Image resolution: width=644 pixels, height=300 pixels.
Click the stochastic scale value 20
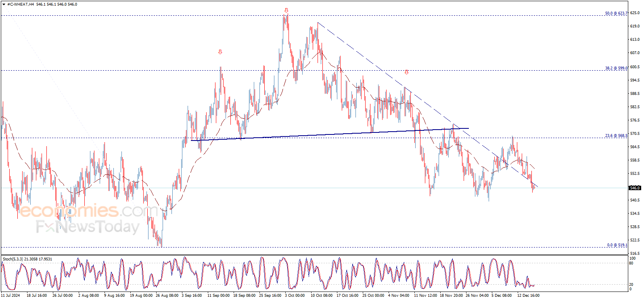pyautogui.click(x=631, y=285)
